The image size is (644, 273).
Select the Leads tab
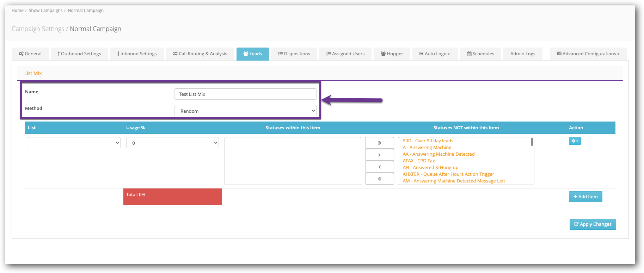253,54
